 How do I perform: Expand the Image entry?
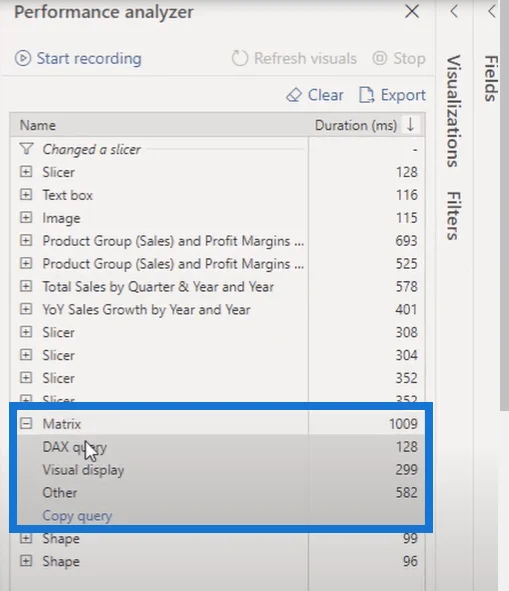[26, 218]
